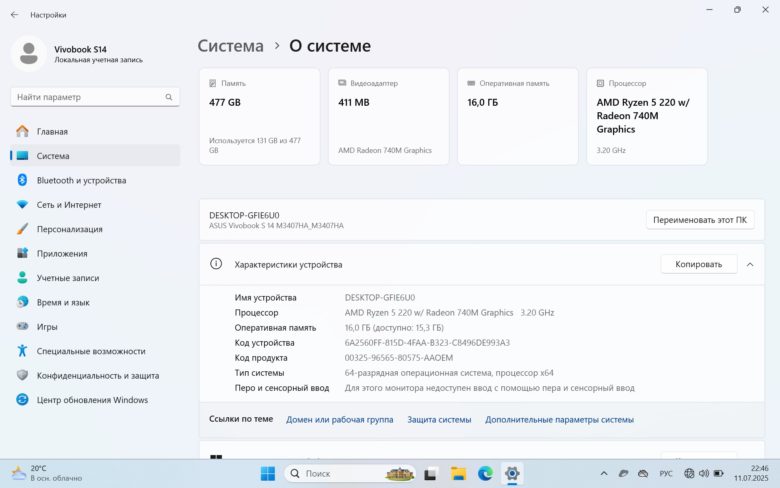This screenshot has height=488, width=780.
Task: Select the Система sidebar item
Action: coord(95,156)
